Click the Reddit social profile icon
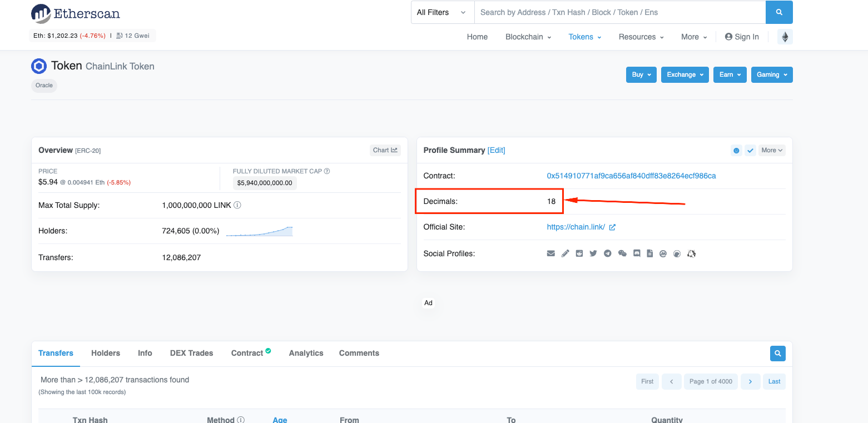The width and height of the screenshot is (868, 423). pos(579,253)
